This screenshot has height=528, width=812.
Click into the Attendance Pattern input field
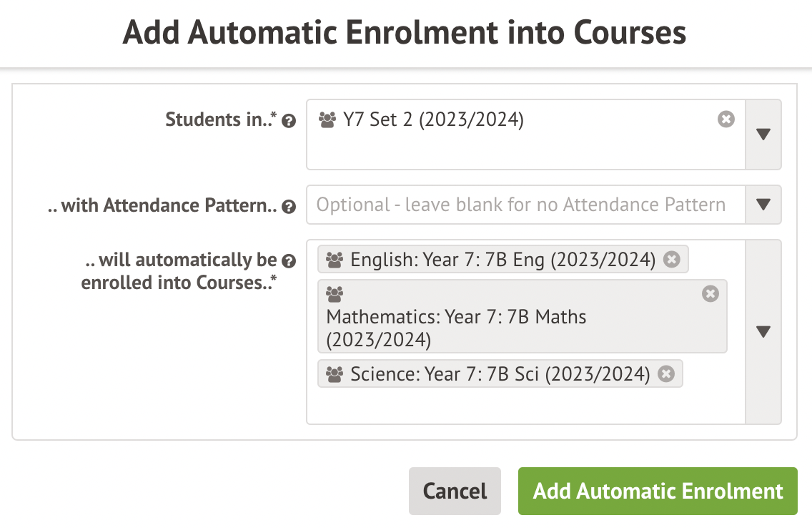click(x=522, y=205)
